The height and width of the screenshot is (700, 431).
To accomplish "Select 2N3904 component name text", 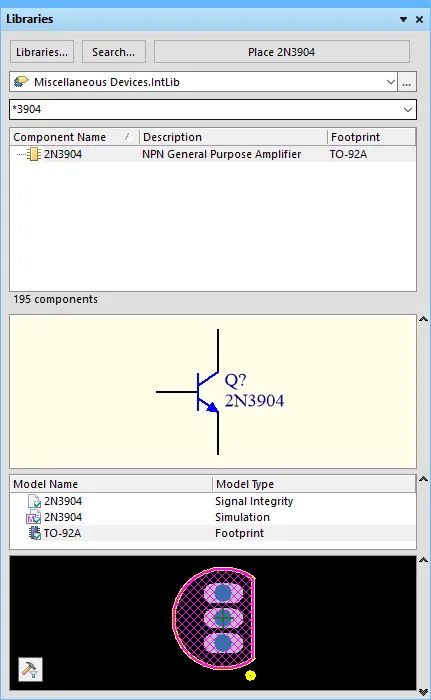I will [x=63, y=154].
